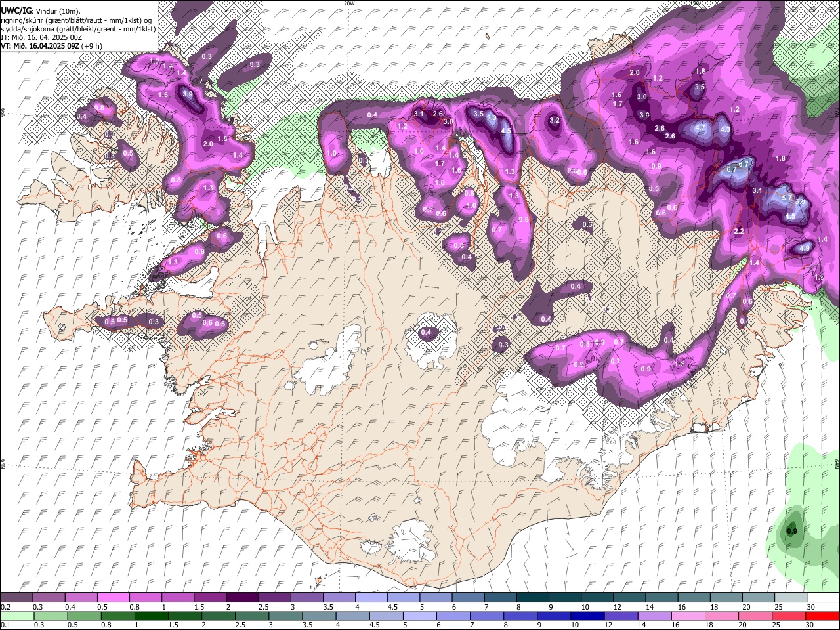Click the '0.1' label starting the bottom legend row
Viewport: 840px width, 630px height.
[x=5, y=625]
